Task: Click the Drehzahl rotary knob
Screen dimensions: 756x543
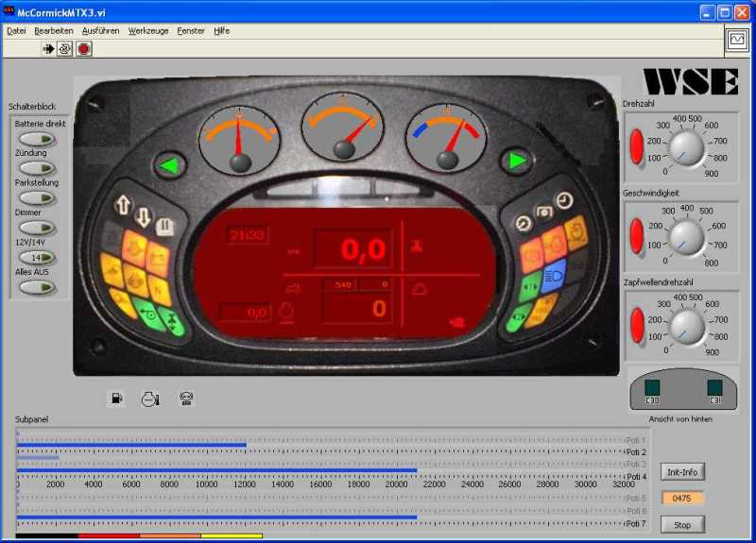Action: point(687,149)
